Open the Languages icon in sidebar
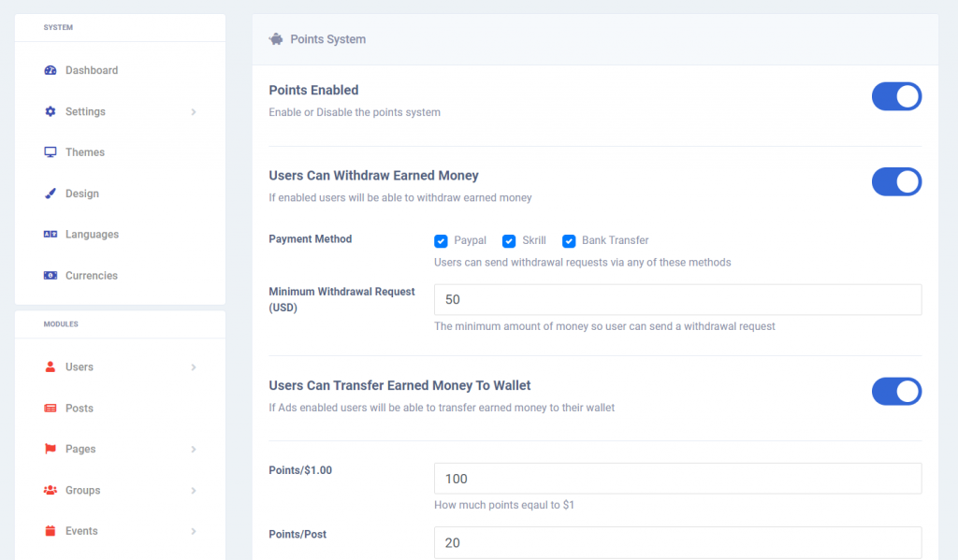 click(x=51, y=234)
